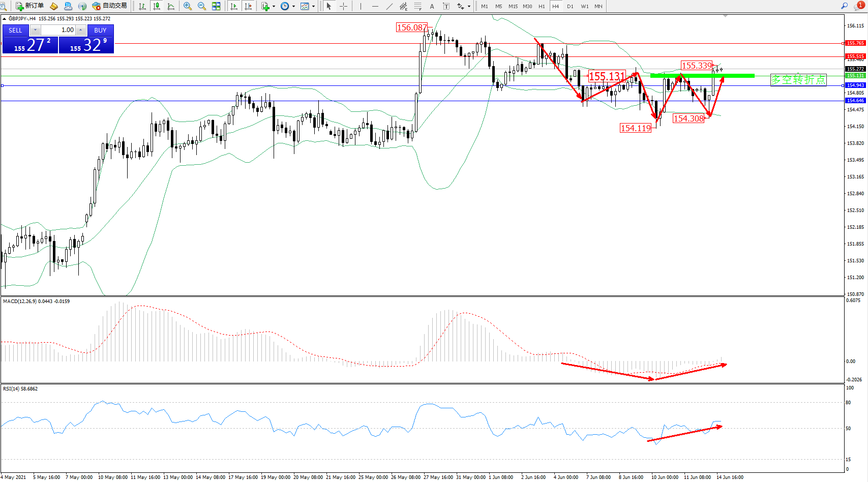Click the zoom in magnifier icon
The image size is (868, 482).
188,6
